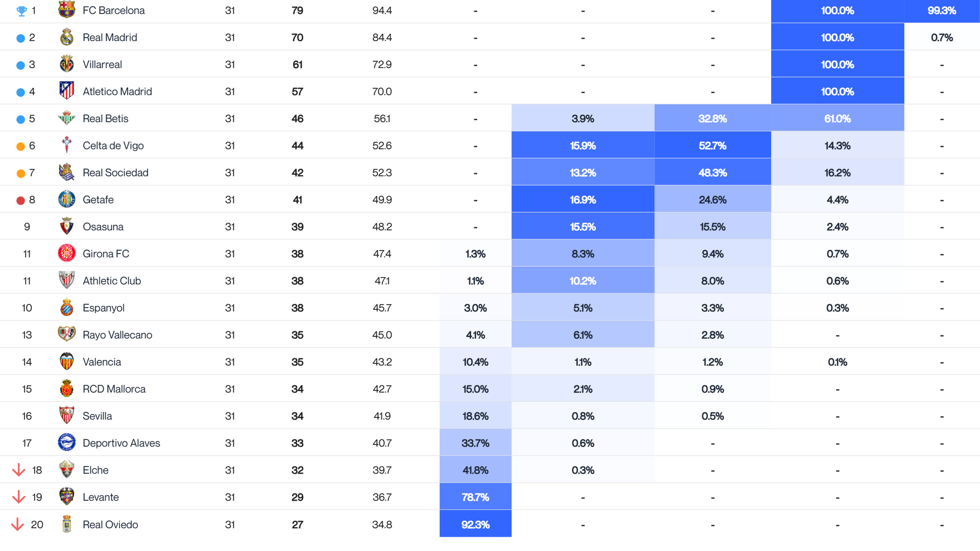980x551 pixels.
Task: Click the Atletico Madrid badge
Action: 67,91
